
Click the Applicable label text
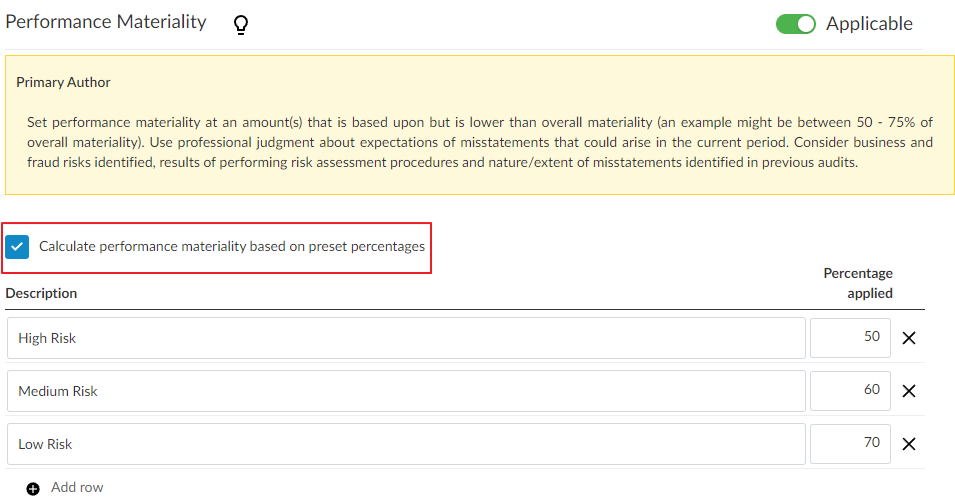point(869,24)
